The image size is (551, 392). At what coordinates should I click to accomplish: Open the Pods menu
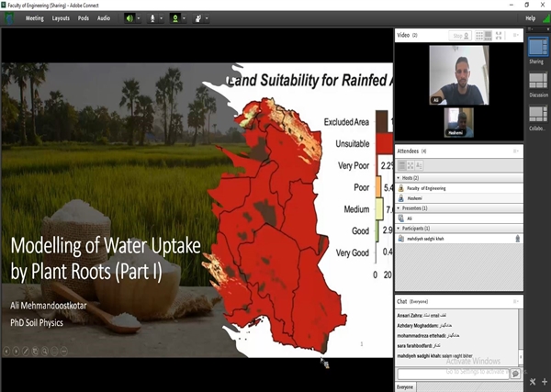coord(84,18)
